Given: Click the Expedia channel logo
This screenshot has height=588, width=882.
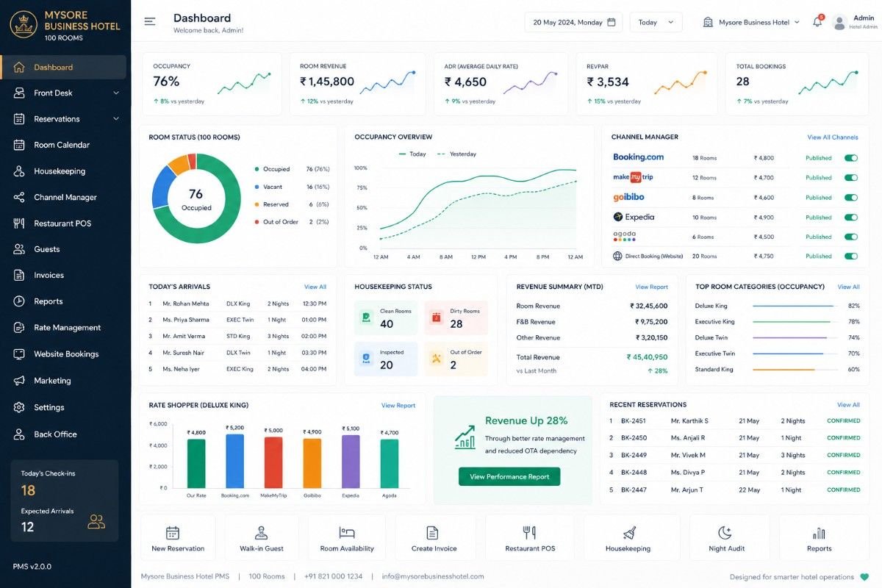Looking at the screenshot, I should coord(634,217).
